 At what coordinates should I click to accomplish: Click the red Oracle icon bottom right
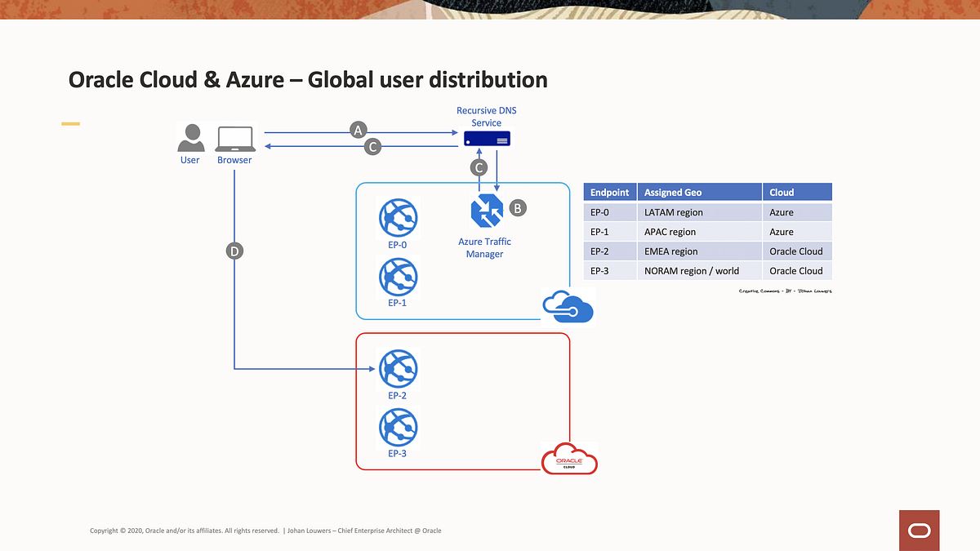tap(919, 530)
